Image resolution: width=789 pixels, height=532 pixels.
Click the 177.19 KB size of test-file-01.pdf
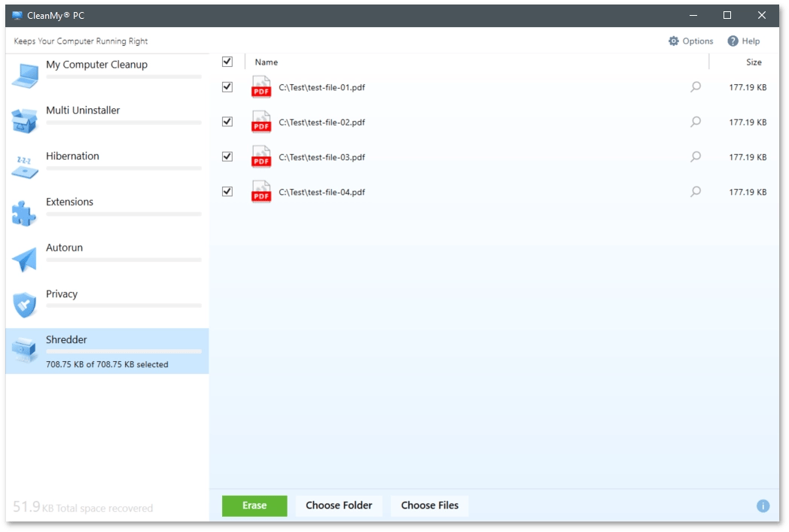point(748,87)
